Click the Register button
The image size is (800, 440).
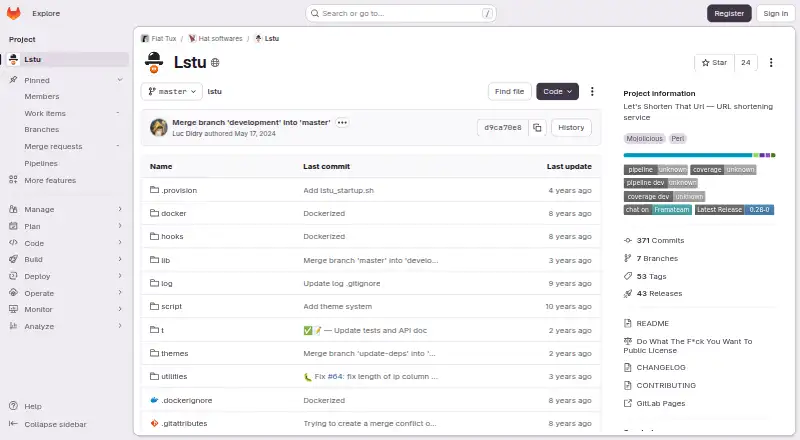(729, 13)
